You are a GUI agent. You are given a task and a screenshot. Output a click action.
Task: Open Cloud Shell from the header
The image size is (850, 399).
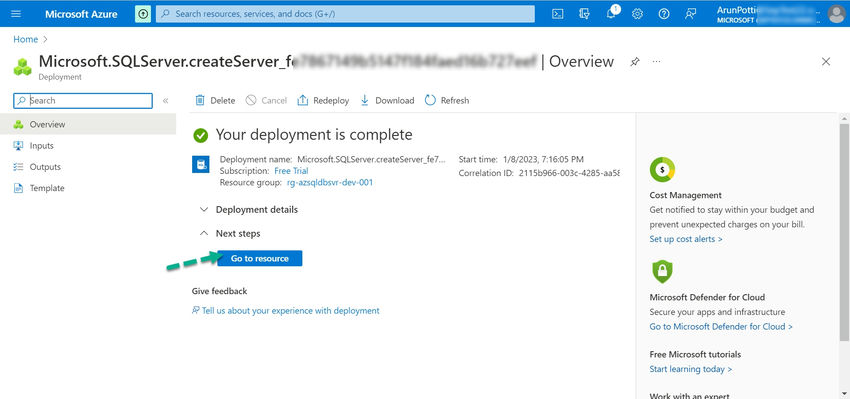tap(557, 14)
